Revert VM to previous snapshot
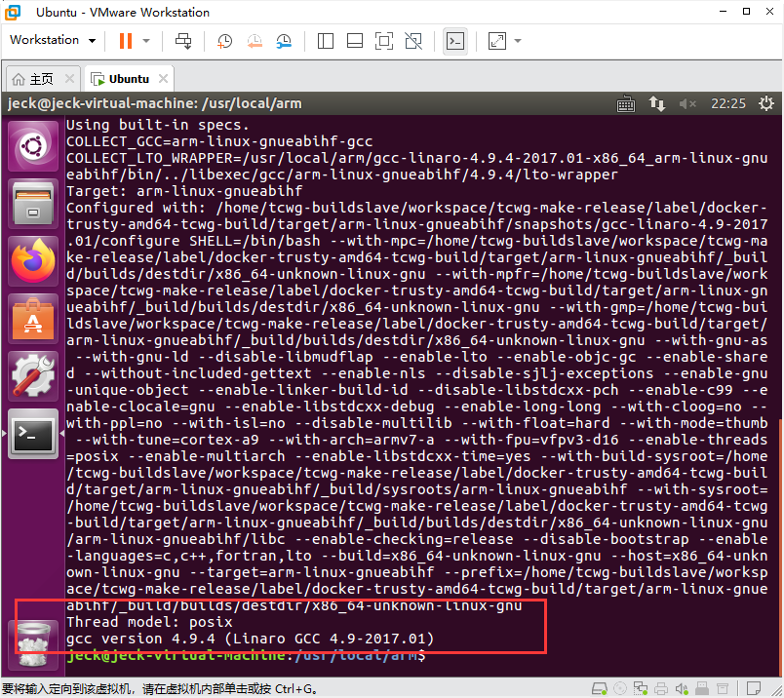 pos(255,41)
